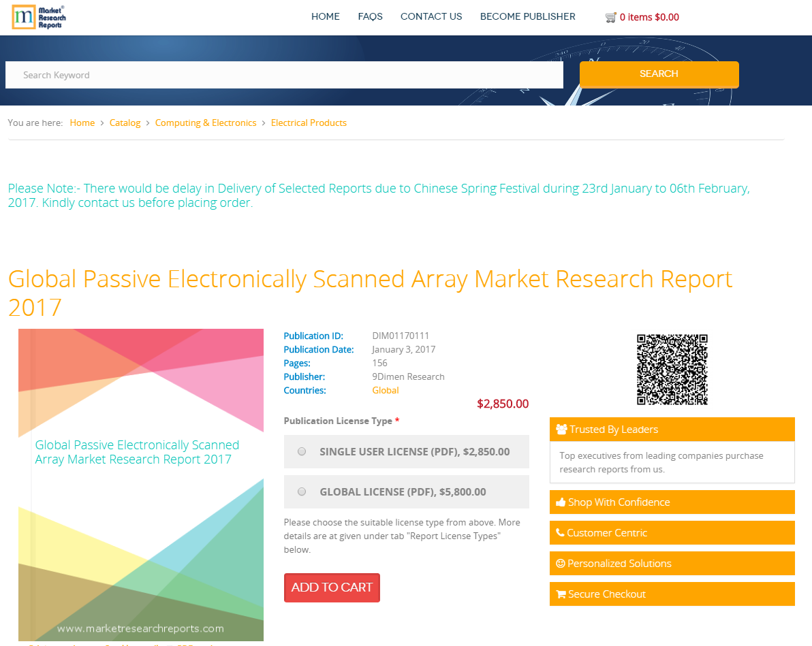
Task: Expand the Secure Checkout panel
Action: tap(672, 594)
